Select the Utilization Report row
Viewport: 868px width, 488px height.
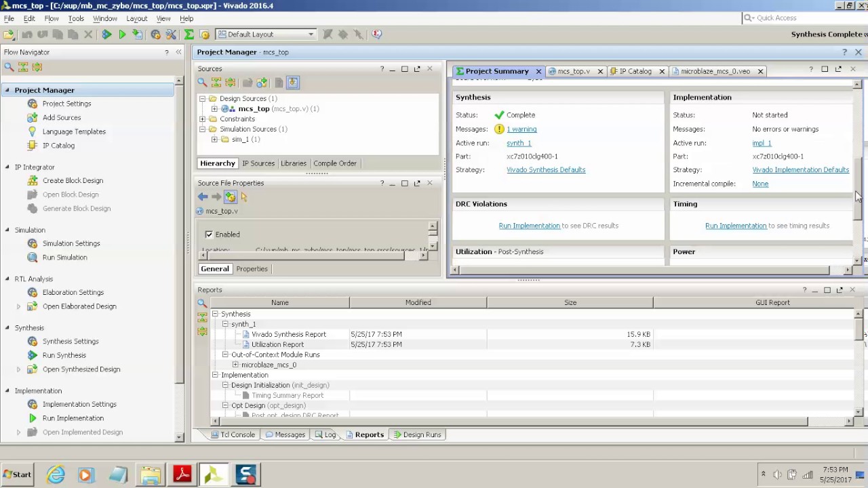pyautogui.click(x=533, y=344)
